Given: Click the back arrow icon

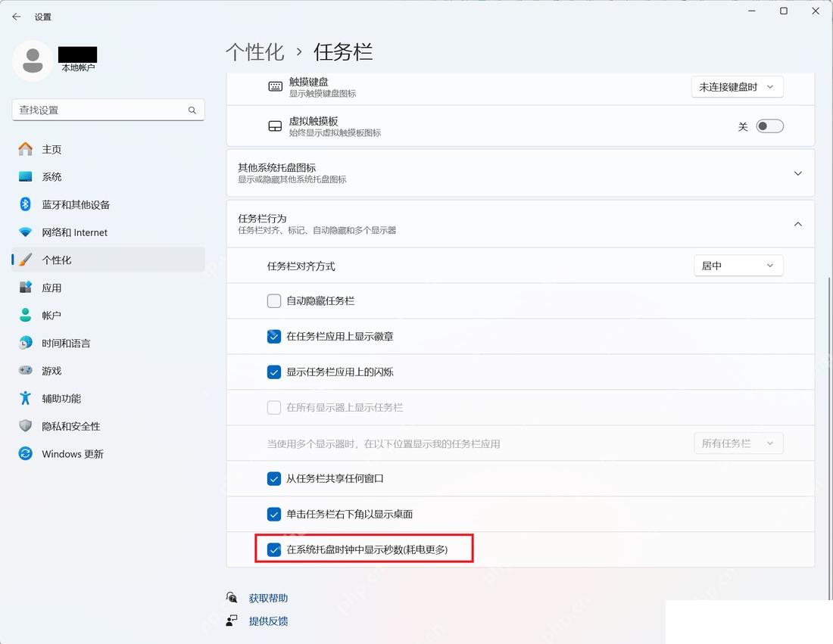Looking at the screenshot, I should tap(17, 17).
